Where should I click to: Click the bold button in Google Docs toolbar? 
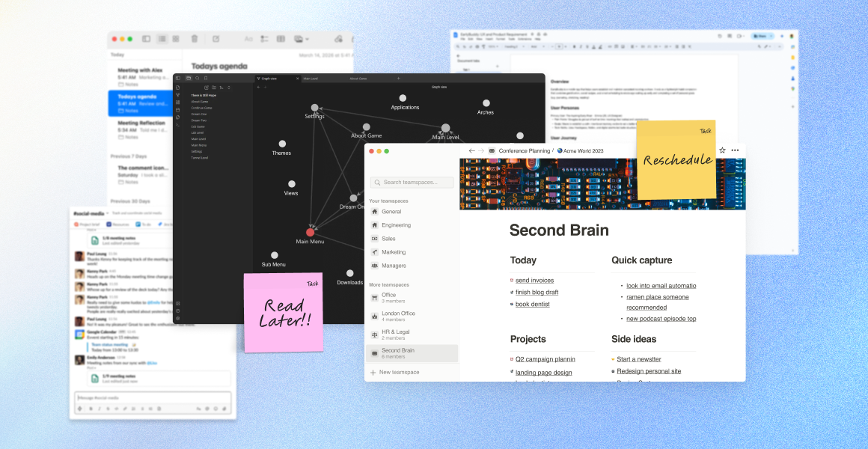(574, 46)
